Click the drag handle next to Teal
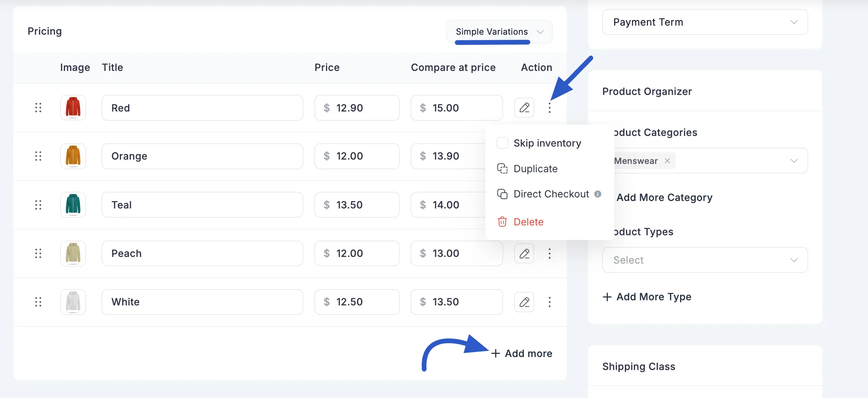This screenshot has width=868, height=398. (x=38, y=205)
